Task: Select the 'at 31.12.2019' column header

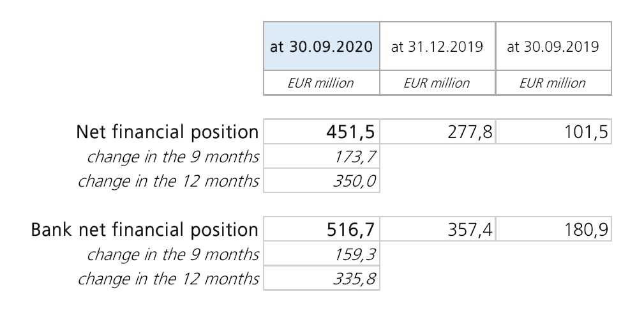Action: (437, 47)
